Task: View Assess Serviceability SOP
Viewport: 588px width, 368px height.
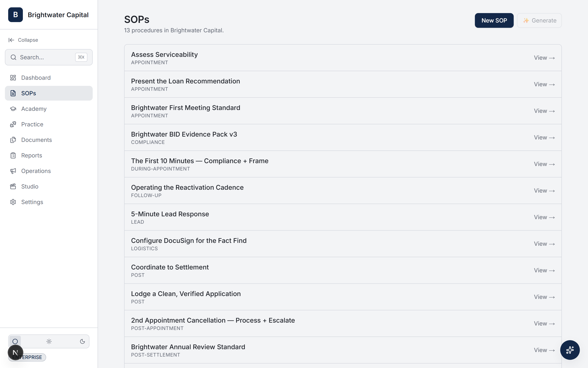Action: tap(544, 58)
